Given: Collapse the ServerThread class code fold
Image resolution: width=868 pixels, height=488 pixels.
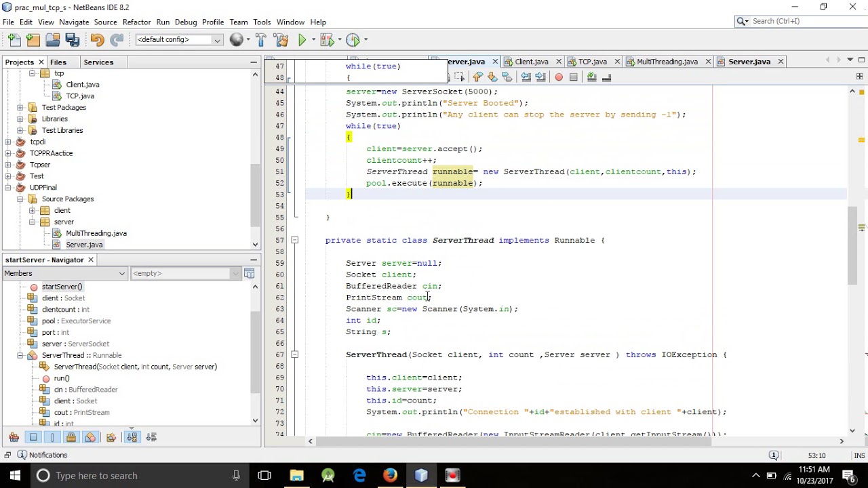Looking at the screenshot, I should coord(294,241).
